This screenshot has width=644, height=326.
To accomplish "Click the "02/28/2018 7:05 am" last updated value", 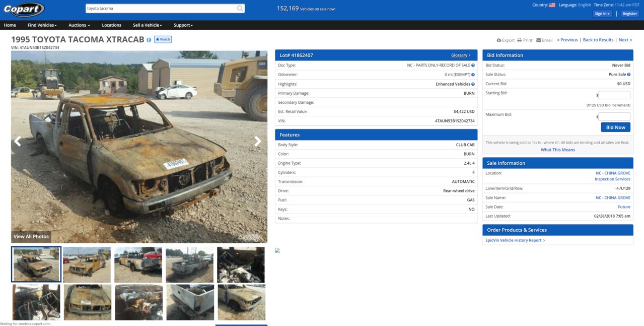I will (612, 216).
